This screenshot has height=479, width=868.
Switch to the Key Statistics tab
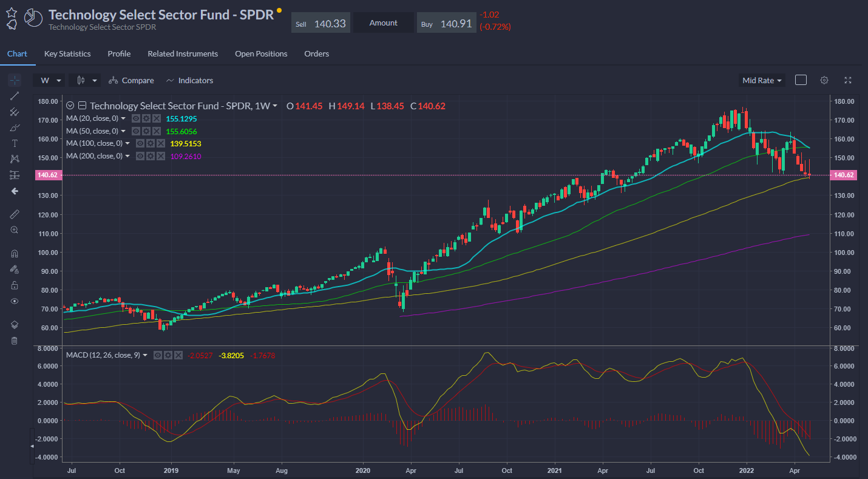tap(67, 53)
